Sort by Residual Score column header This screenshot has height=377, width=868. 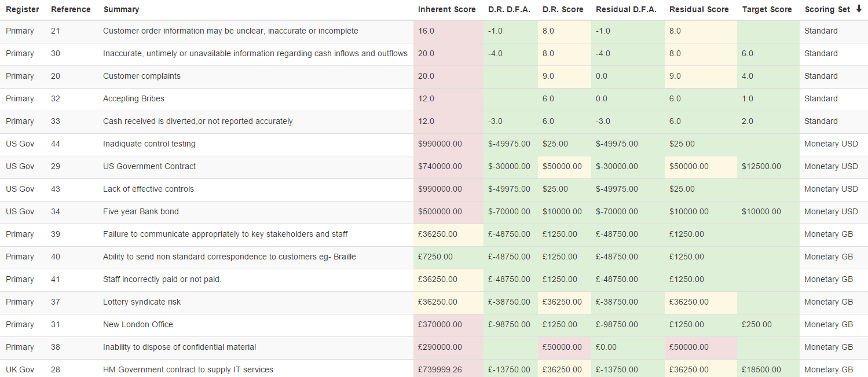(699, 9)
